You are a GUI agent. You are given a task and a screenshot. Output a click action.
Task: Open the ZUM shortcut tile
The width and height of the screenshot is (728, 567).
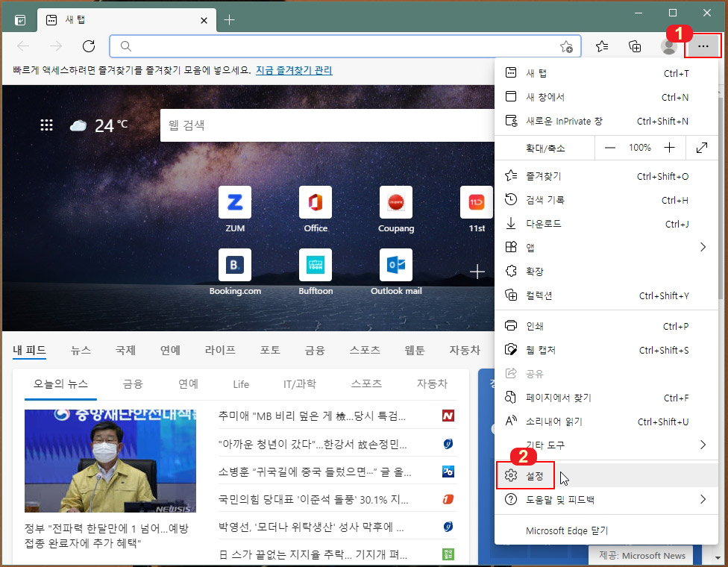(234, 202)
